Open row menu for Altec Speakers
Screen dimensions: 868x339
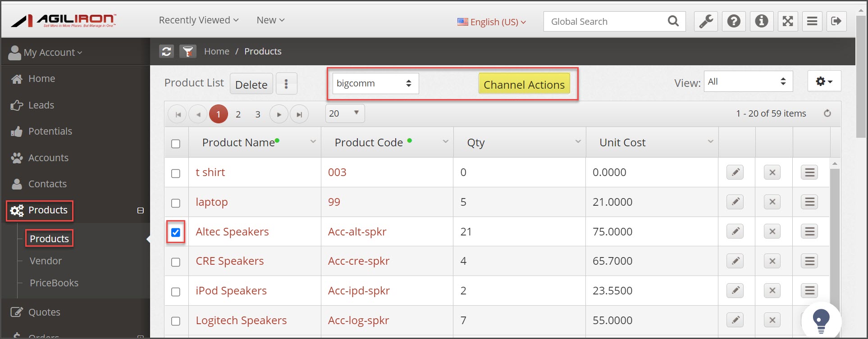point(809,231)
